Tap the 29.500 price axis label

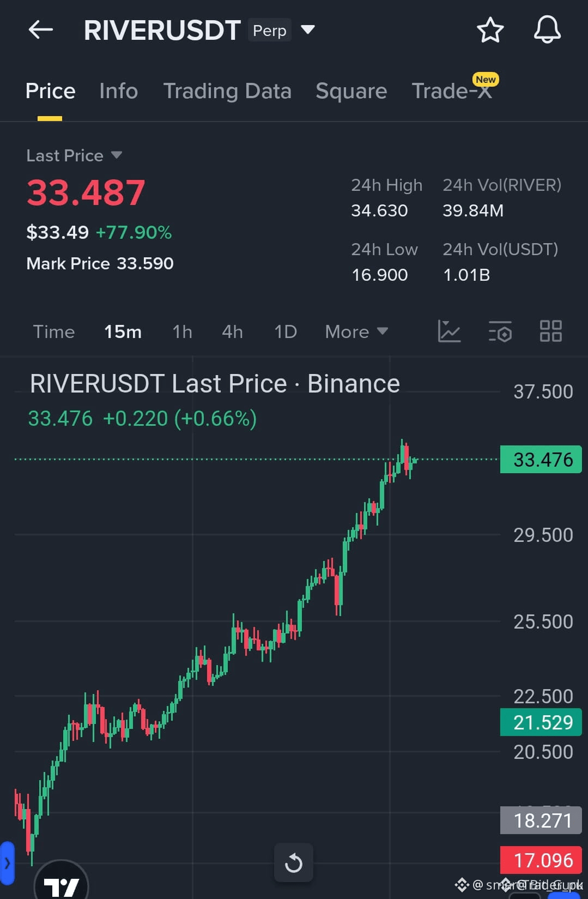543,535
